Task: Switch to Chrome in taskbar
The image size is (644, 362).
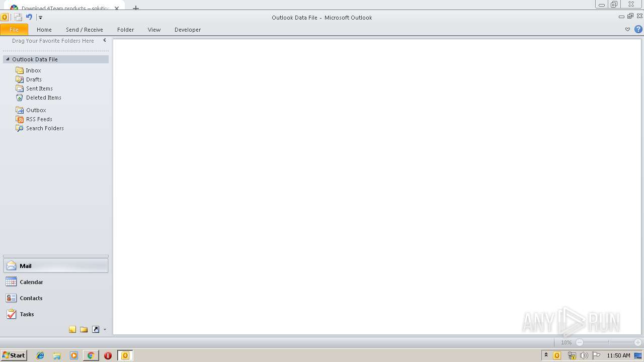Action: pos(91,355)
